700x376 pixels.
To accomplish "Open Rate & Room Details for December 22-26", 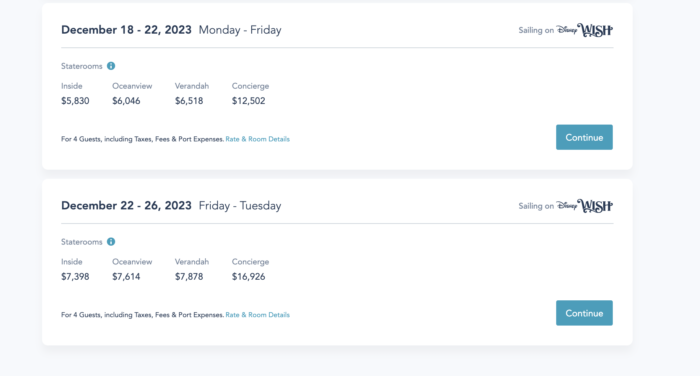I will [x=258, y=315].
